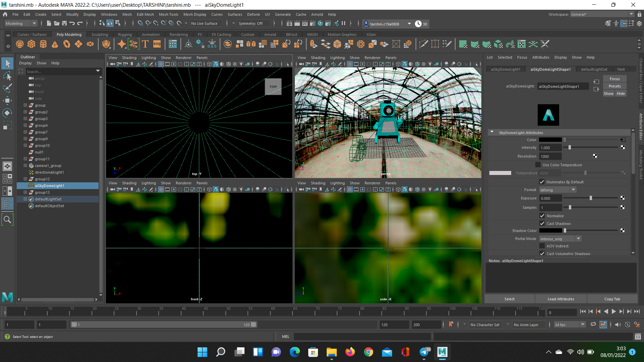Click the black Color swatch of SkyDomeLight

pyautogui.click(x=550, y=140)
